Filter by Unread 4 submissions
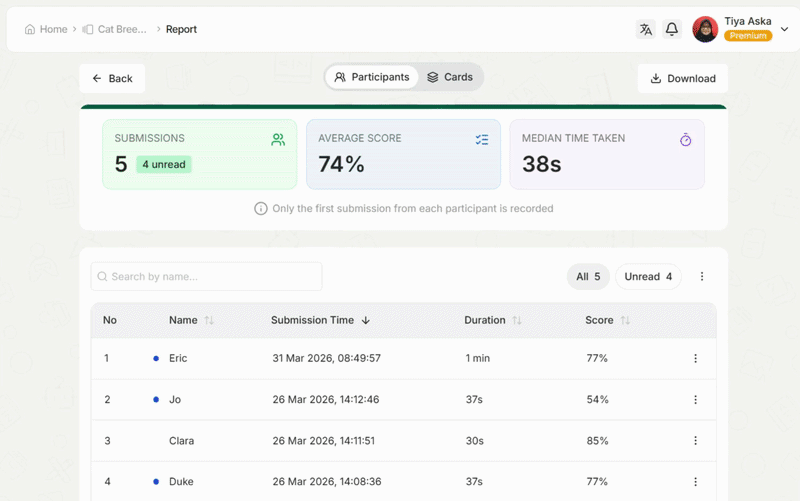This screenshot has height=501, width=800. pos(648,277)
